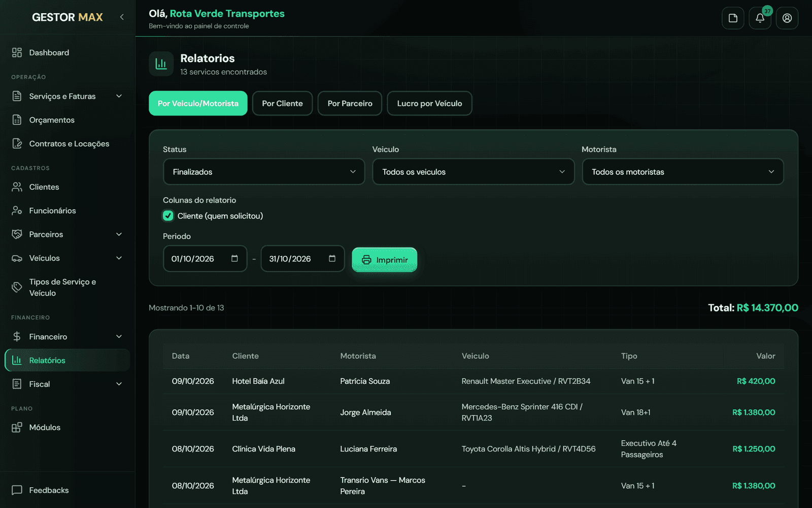812x508 pixels.
Task: Uncheck the Cliente (quem solicitou) checkbox
Action: tap(168, 216)
